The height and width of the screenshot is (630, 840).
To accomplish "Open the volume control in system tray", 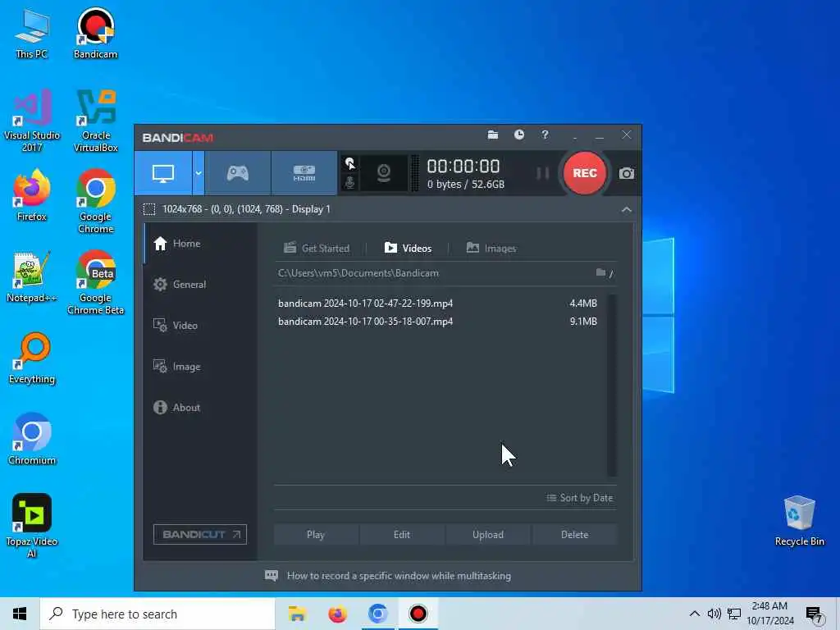I will pos(714,614).
